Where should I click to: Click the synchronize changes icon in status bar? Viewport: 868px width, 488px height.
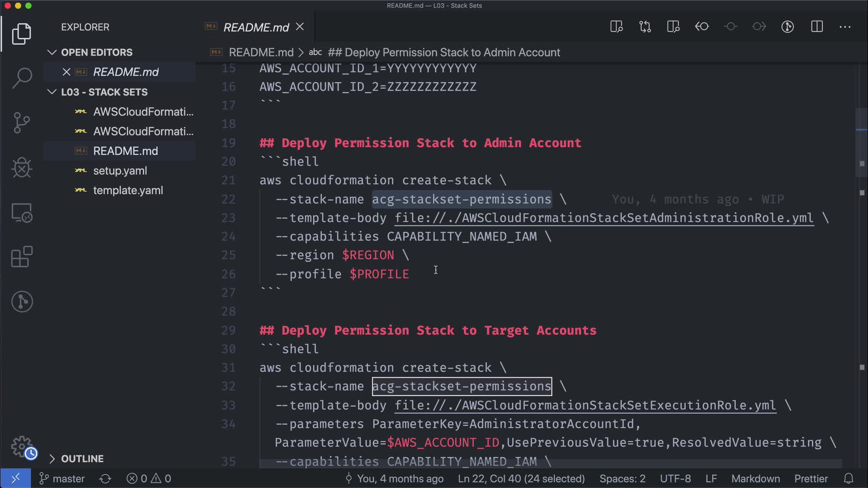(x=105, y=479)
